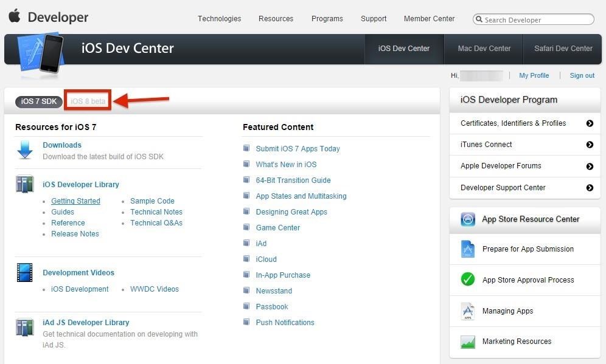The height and width of the screenshot is (364, 606).
Task: Select the App Store Resource Center icon
Action: (467, 219)
